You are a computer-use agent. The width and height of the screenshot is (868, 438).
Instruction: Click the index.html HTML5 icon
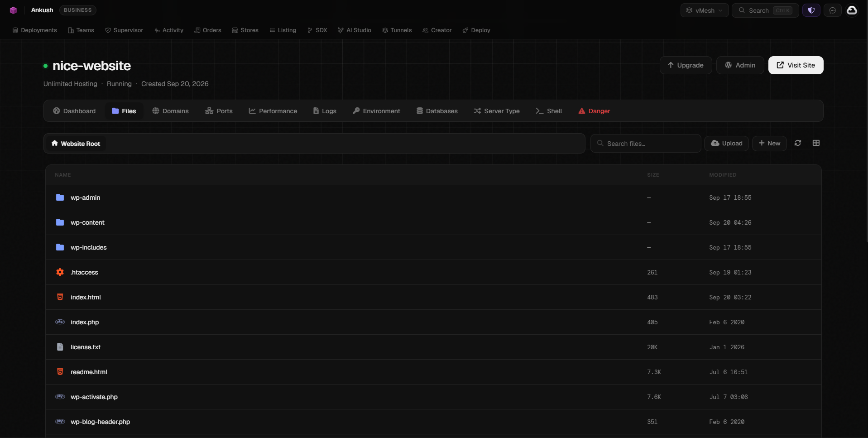tap(60, 297)
